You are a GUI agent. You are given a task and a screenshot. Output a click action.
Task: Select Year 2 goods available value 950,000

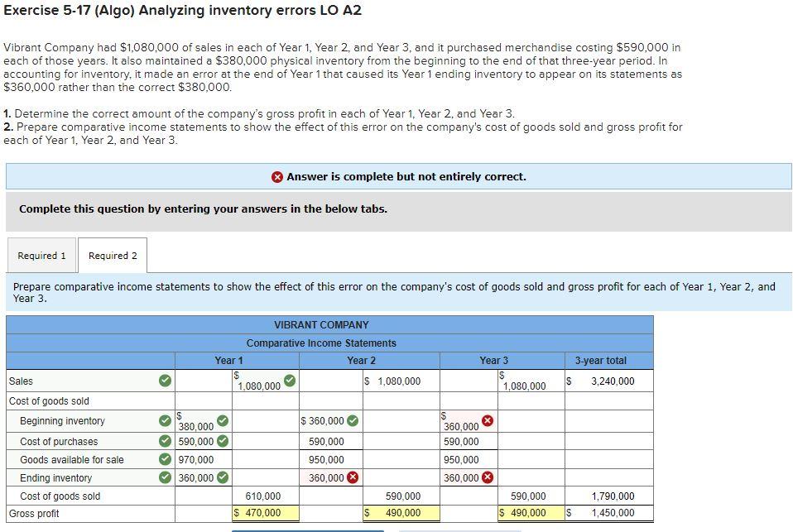(x=326, y=460)
